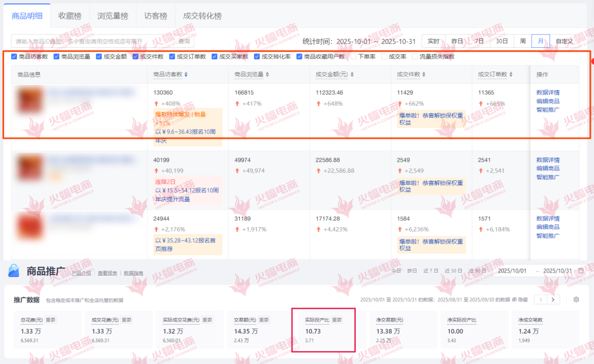Enable the 流量损失指数 checkbox
The height and width of the screenshot is (364, 594).
click(x=415, y=57)
